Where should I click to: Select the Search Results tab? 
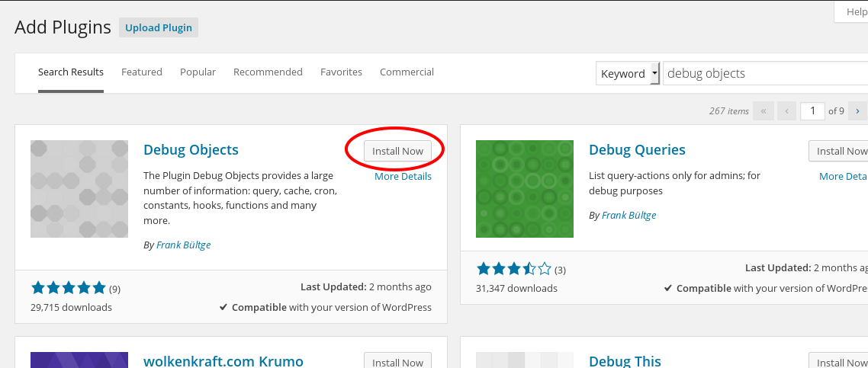coord(71,72)
